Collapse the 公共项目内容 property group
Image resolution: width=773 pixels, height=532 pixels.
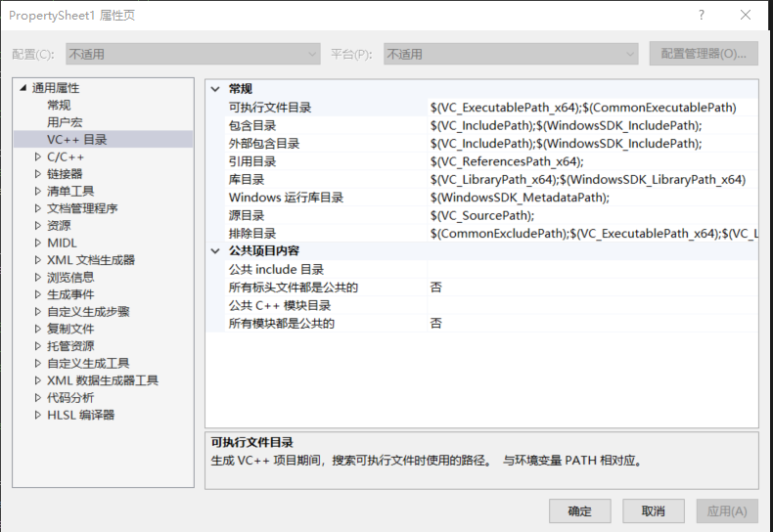tap(215, 251)
